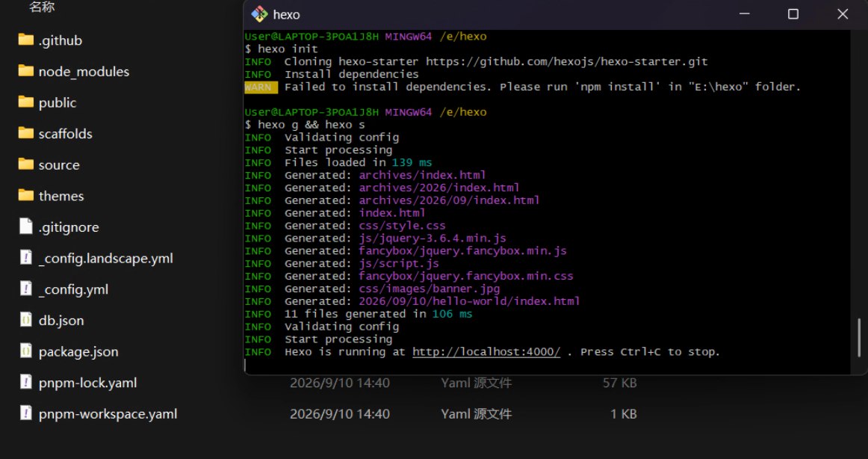Select the package.json file name

(78, 351)
